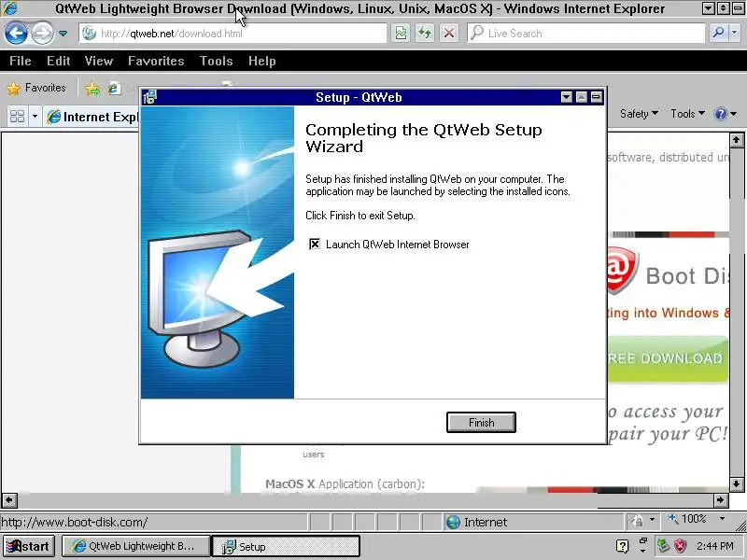Click Add to Favorites Bar star-arrow icon

pos(92,89)
